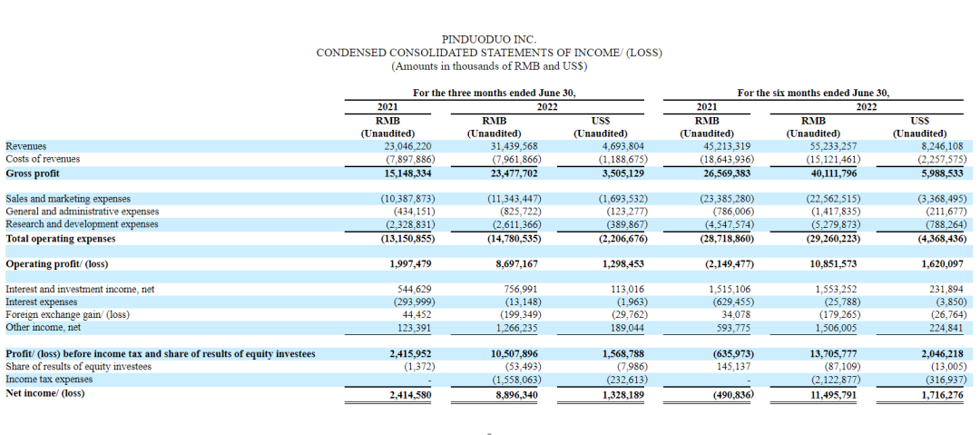Screen dimensions: 980x435
Task: Click 'Total operating expenses' row label
Action: click(x=61, y=238)
